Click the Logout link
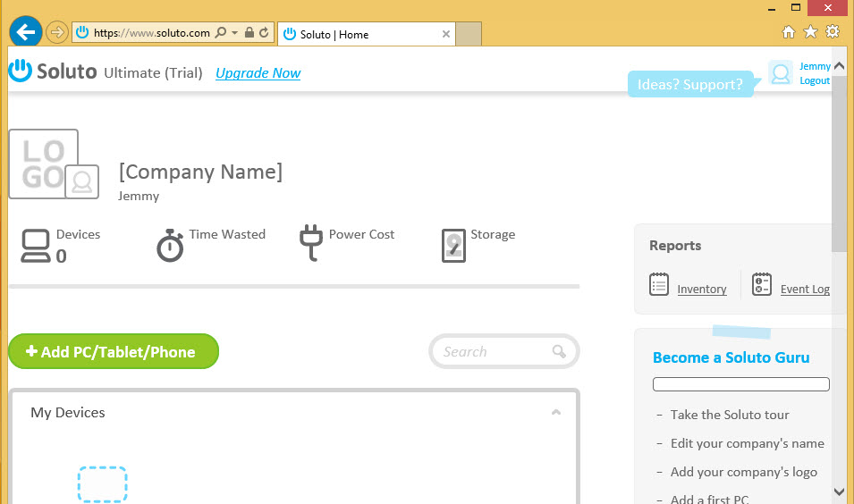The width and height of the screenshot is (854, 504). [x=815, y=80]
